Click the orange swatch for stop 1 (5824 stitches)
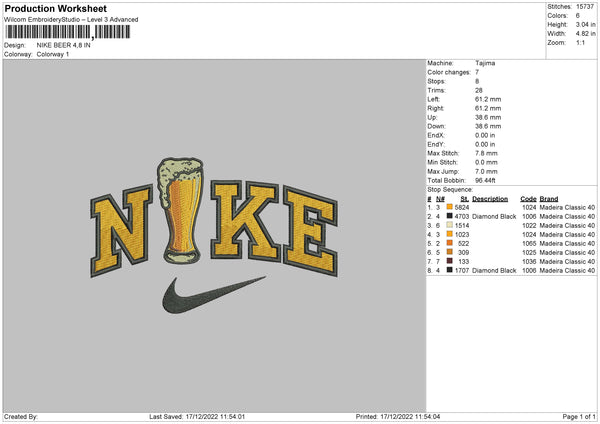The image size is (600, 424). (450, 207)
